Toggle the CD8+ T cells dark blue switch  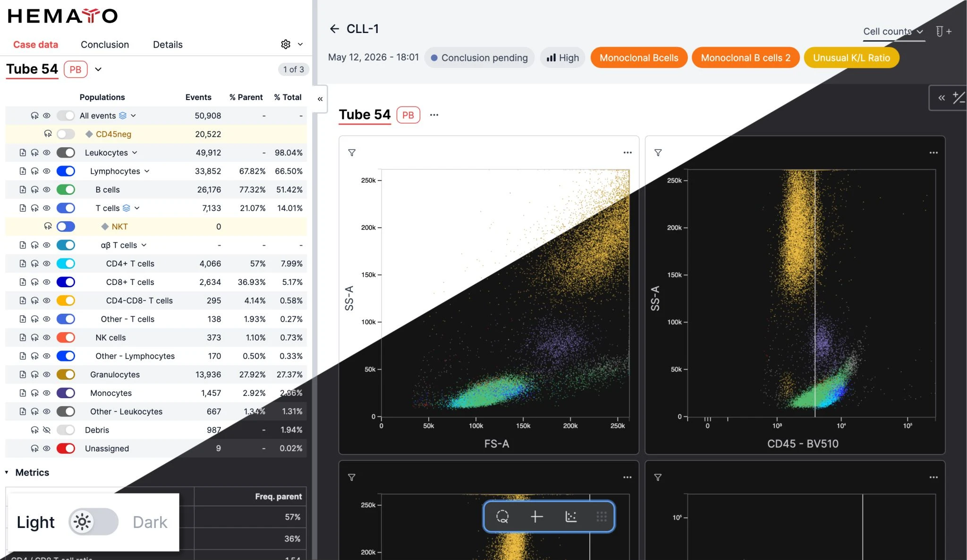(x=66, y=282)
